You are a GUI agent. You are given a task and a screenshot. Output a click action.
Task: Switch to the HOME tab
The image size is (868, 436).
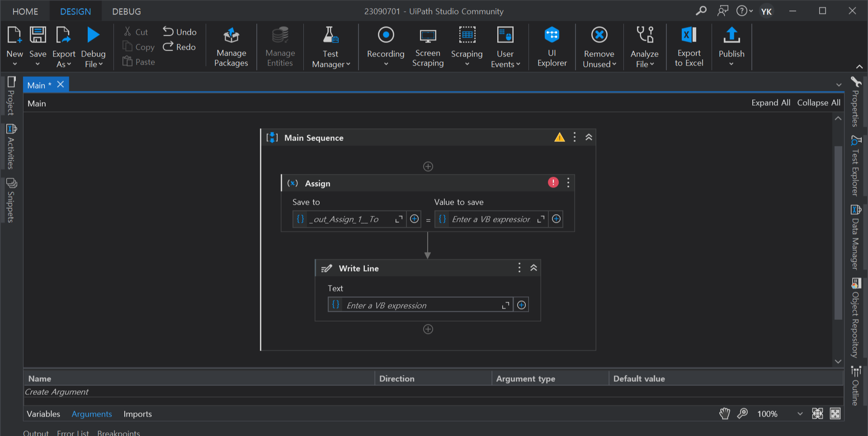[25, 11]
